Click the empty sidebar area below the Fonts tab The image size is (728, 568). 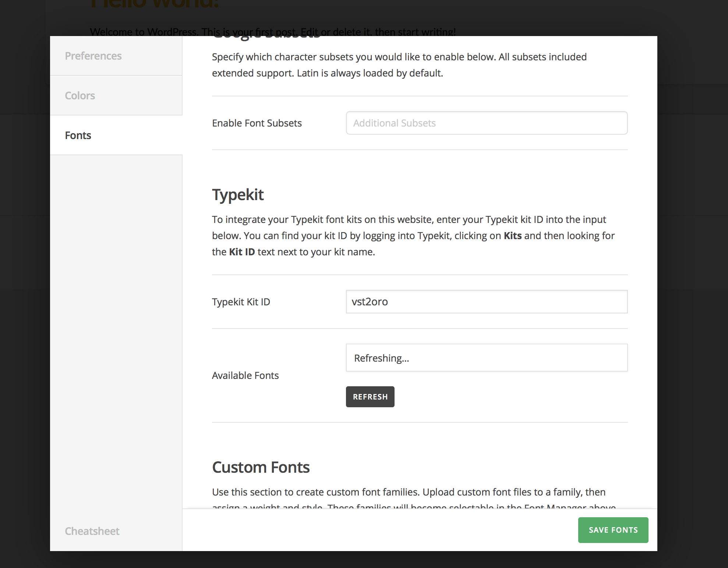click(x=116, y=331)
